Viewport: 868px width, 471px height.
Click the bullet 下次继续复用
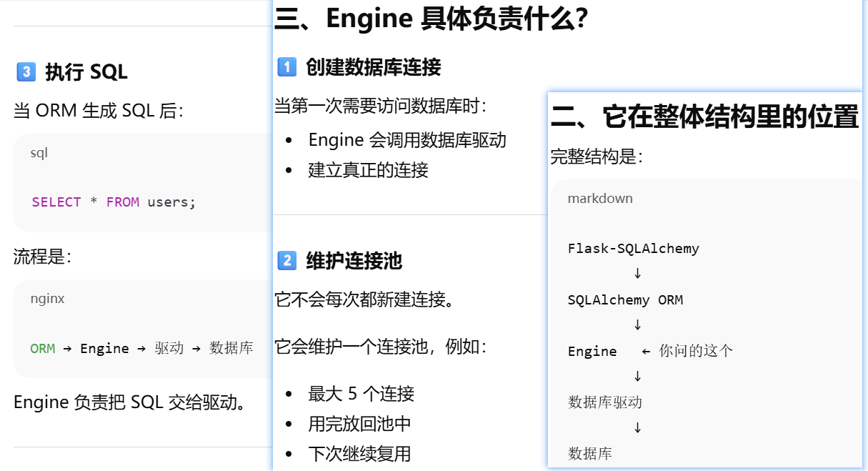[359, 453]
